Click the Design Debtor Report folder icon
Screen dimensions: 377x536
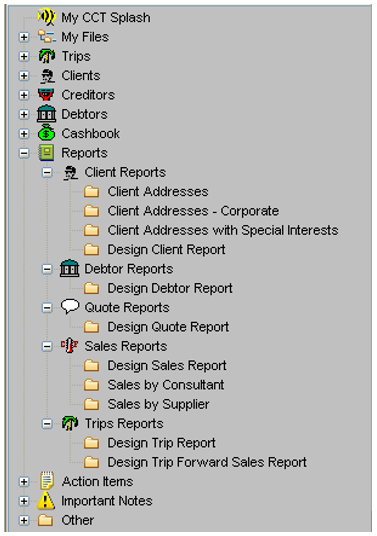click(x=92, y=288)
